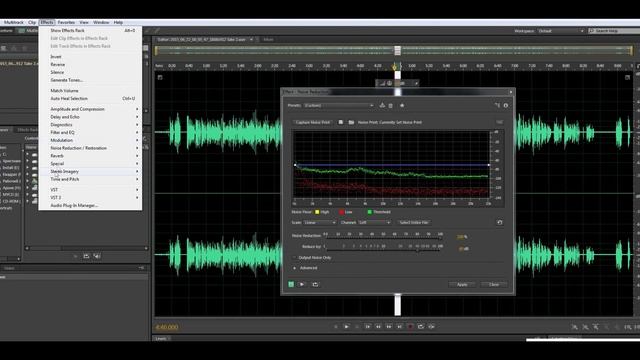
Task: Play the effect preview in the dialog
Action: 302,284
